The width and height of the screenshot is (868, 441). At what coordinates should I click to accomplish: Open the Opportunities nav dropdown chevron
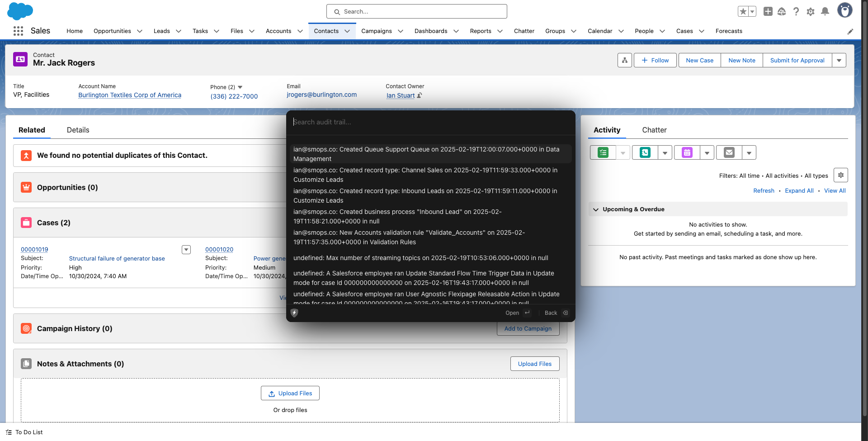140,31
